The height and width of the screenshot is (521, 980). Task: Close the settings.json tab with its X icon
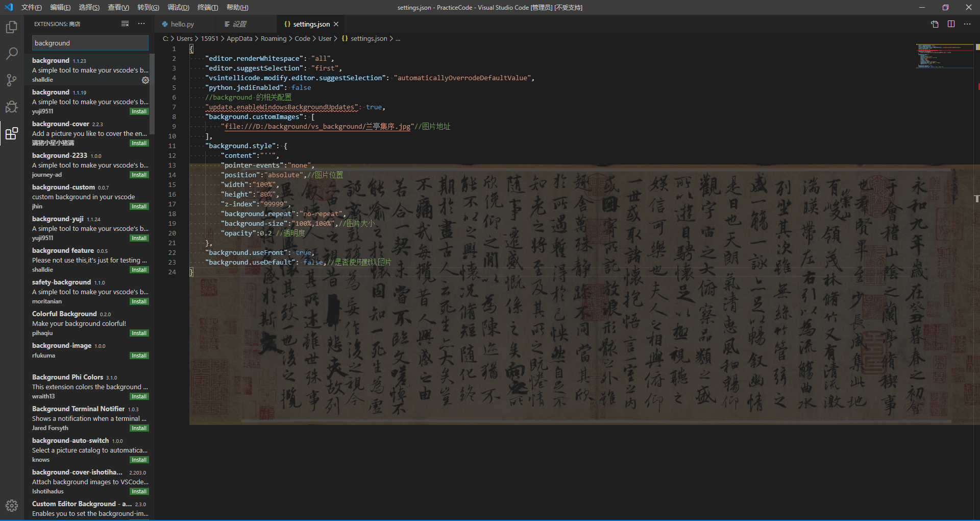[336, 23]
